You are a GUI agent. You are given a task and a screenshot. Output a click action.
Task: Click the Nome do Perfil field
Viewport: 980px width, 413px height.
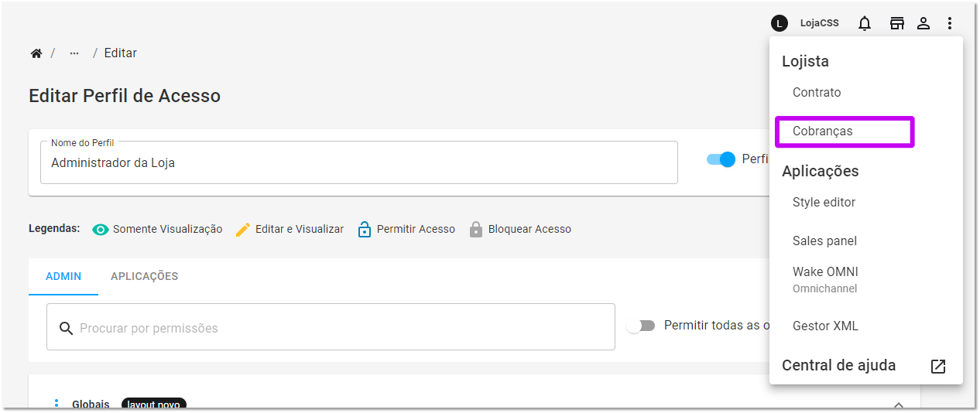tap(359, 162)
